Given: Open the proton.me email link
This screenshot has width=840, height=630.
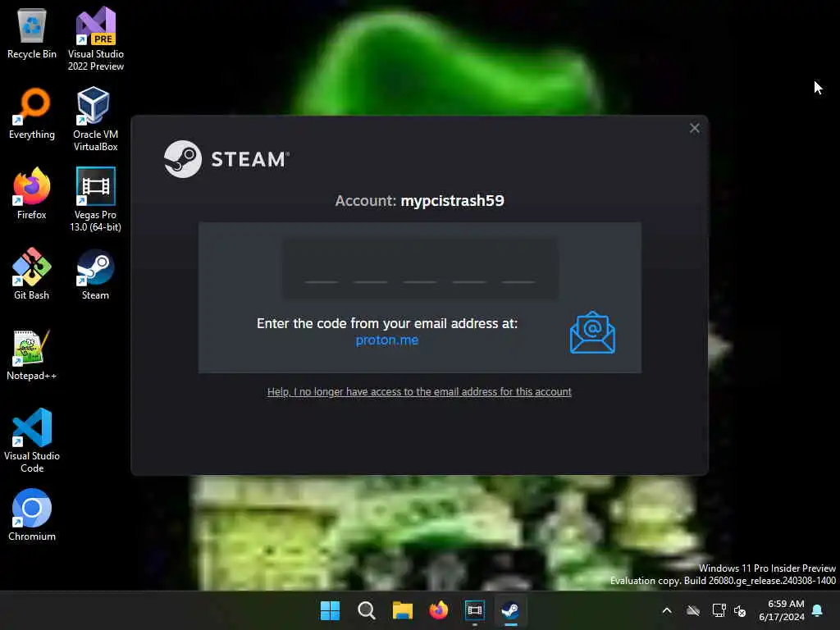Looking at the screenshot, I should [387, 340].
